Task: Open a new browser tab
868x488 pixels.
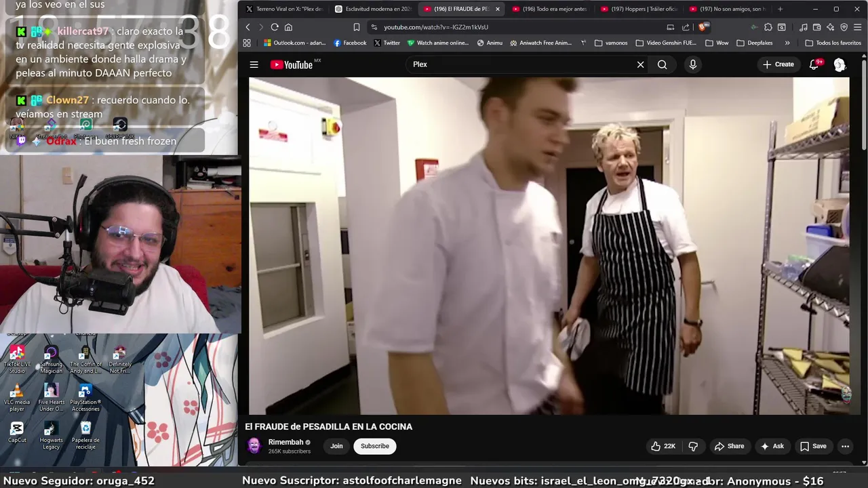Action: coord(780,9)
